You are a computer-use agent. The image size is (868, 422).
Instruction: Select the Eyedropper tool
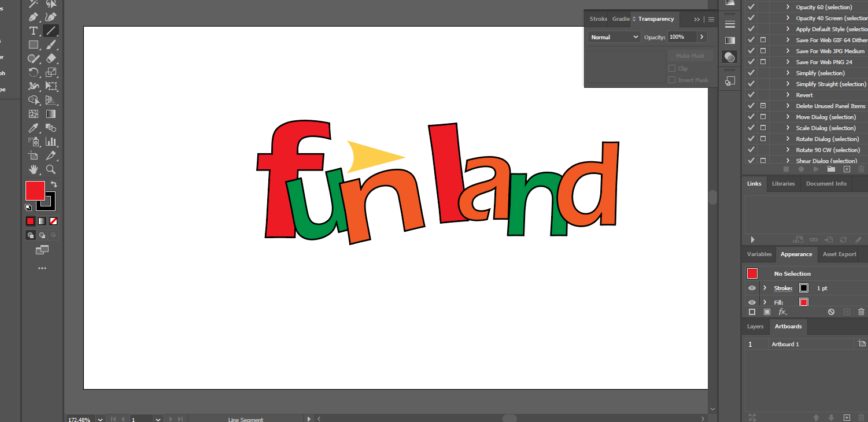pos(34,128)
